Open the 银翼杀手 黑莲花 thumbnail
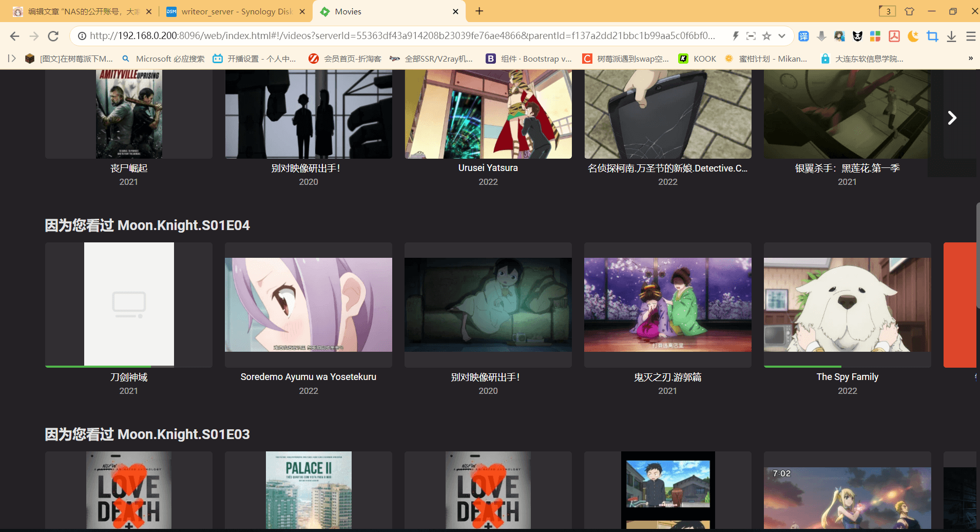Image resolution: width=980 pixels, height=532 pixels. [x=847, y=114]
